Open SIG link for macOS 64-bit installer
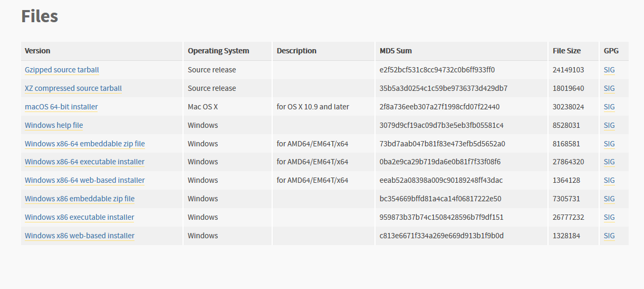Viewport: 644px width, 289px height. click(609, 107)
